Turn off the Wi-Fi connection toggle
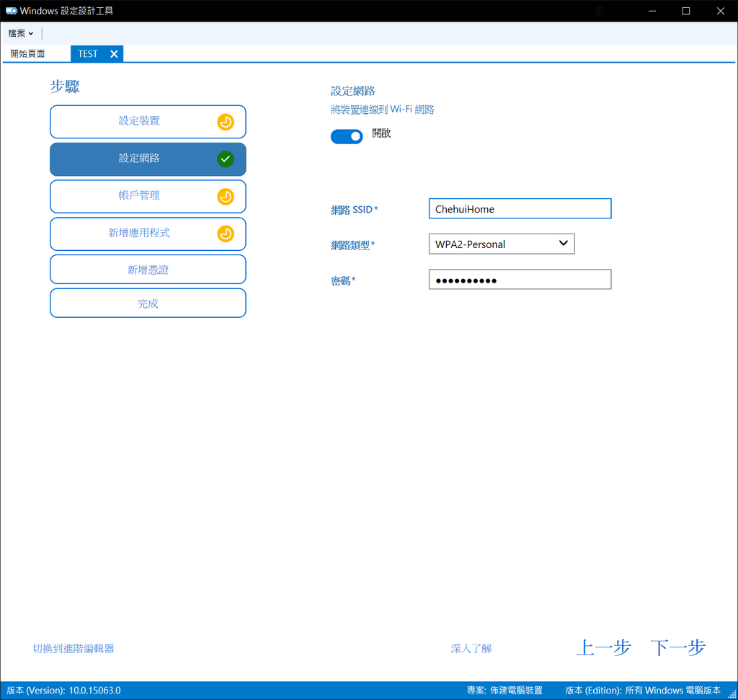 click(x=347, y=136)
